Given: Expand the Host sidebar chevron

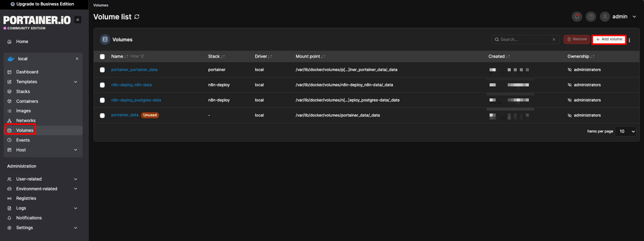Looking at the screenshot, I should 75,150.
